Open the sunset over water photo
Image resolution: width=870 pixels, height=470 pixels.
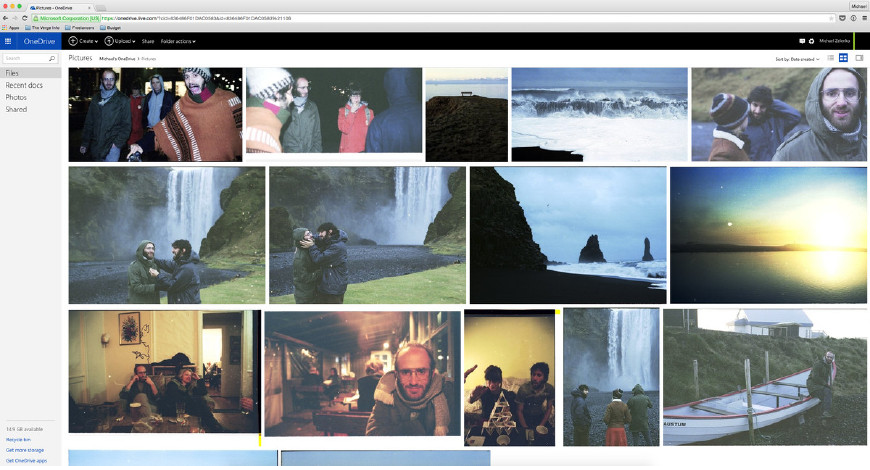(768, 235)
